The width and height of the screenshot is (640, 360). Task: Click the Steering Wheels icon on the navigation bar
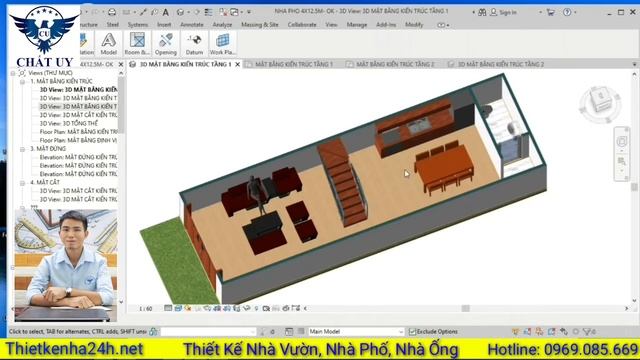pos(622,141)
